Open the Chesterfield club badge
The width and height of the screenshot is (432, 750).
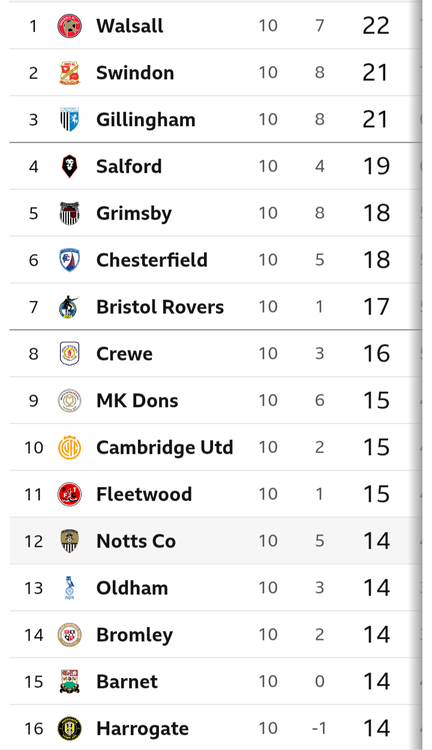69,260
